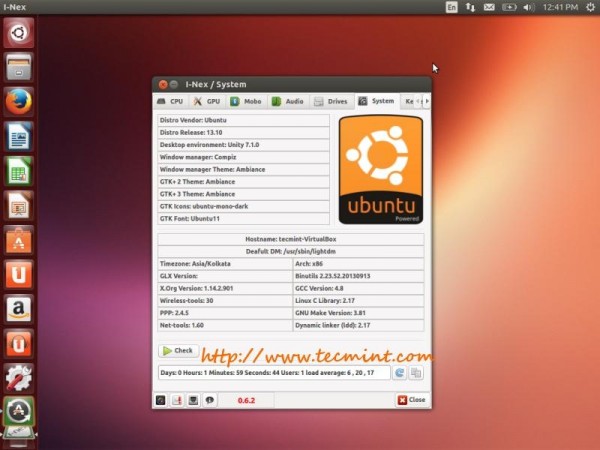Select the System tab
The image size is (600, 450).
(377, 101)
